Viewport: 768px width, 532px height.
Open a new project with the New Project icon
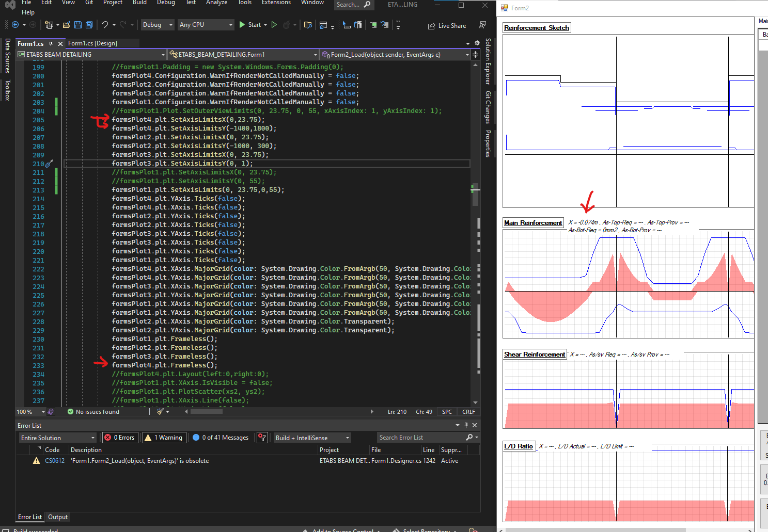click(x=50, y=24)
